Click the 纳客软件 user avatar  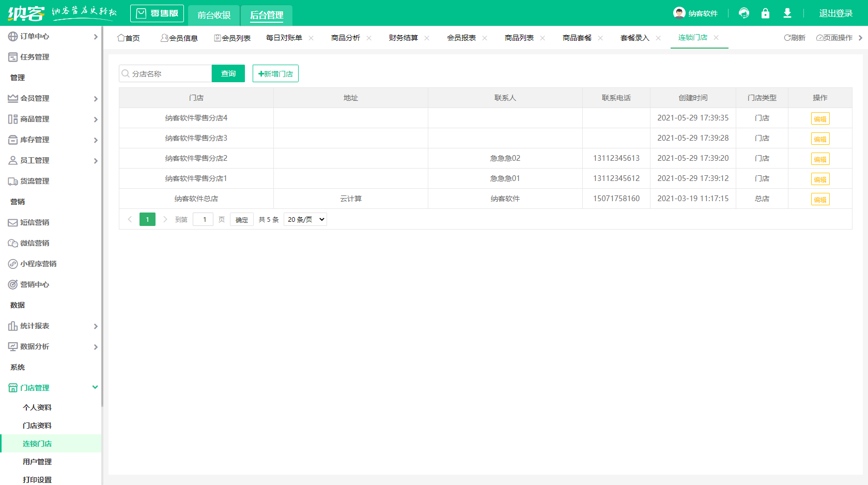[678, 13]
